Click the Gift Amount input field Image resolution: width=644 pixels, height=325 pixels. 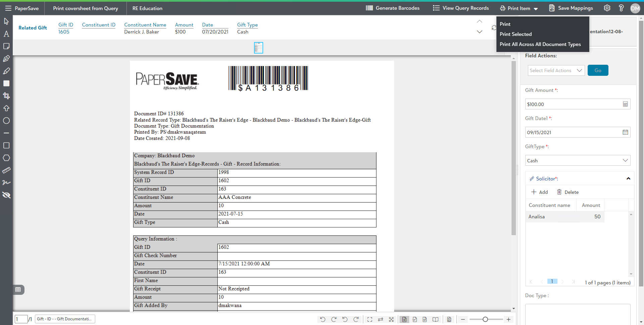pyautogui.click(x=573, y=104)
